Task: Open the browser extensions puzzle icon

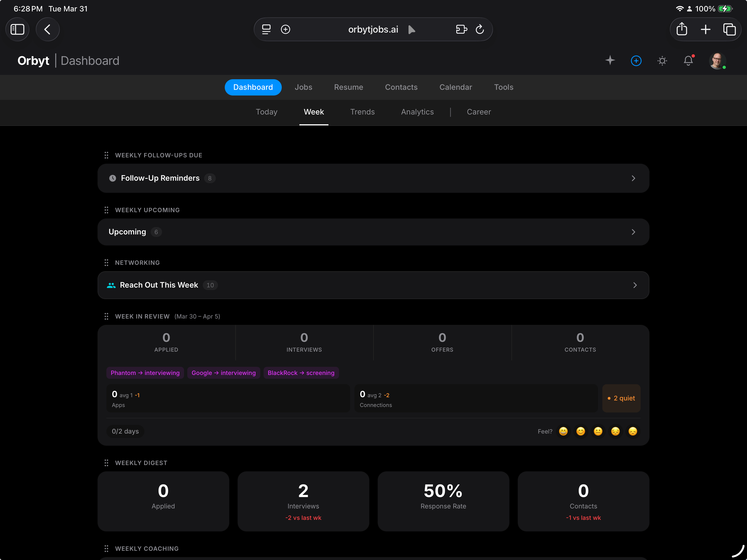Action: coord(461,29)
